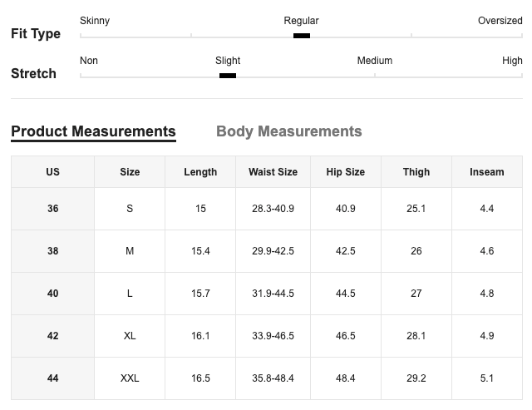Click the Skinny fit label
Viewport: 532px width, 410px height.
coord(95,21)
